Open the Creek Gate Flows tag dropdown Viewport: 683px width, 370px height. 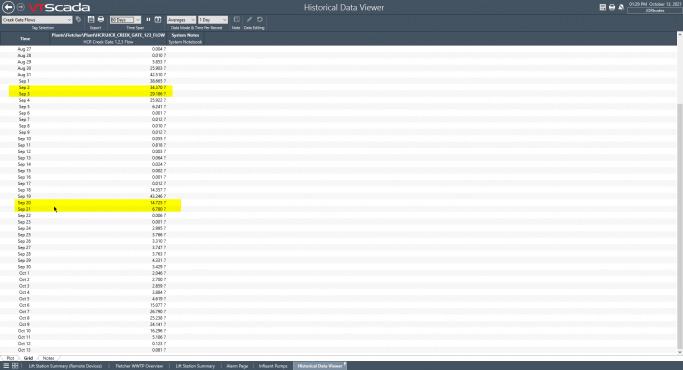[37, 20]
